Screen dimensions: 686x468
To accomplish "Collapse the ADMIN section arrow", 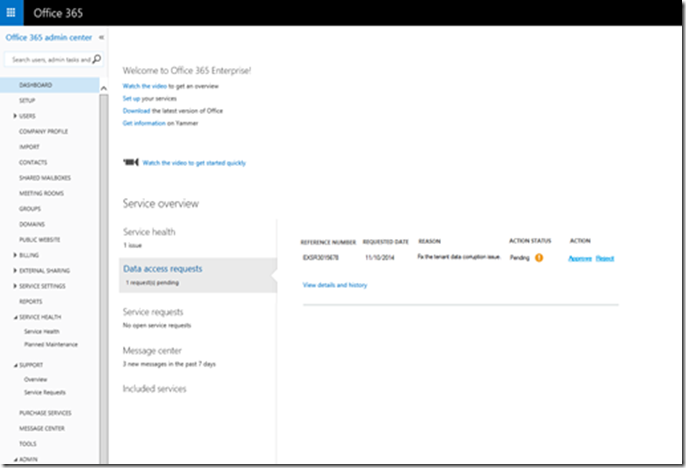I will (x=15, y=460).
